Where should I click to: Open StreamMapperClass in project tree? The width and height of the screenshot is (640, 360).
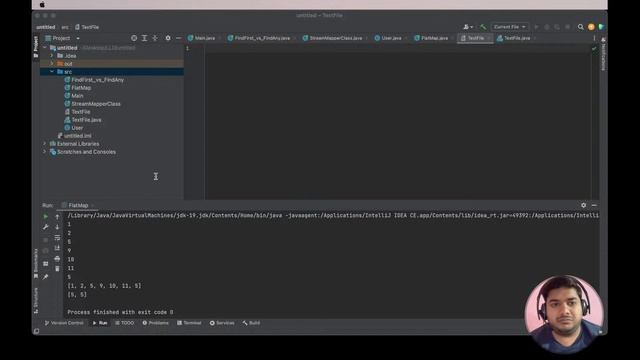point(92,104)
